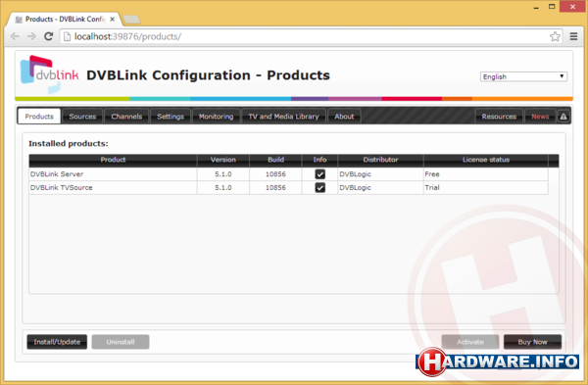Click the Info column header
Viewport: 588px width, 385px height.
(319, 160)
